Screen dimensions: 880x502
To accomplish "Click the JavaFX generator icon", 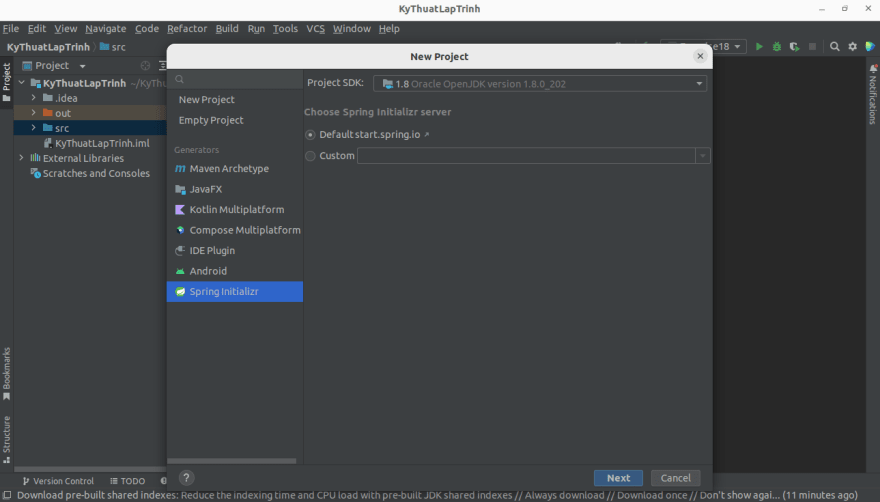I will pos(180,189).
